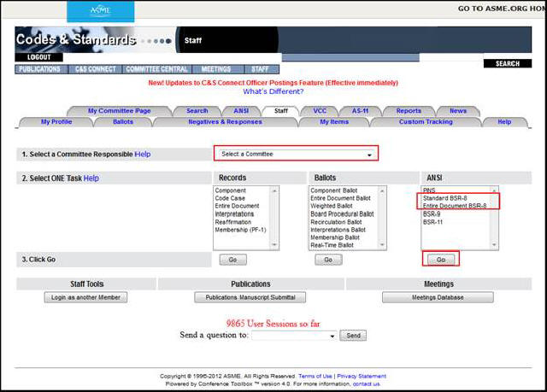This screenshot has width=547, height=392.
Task: Select Standard BSR-8 in ANSI list
Action: tap(444, 198)
